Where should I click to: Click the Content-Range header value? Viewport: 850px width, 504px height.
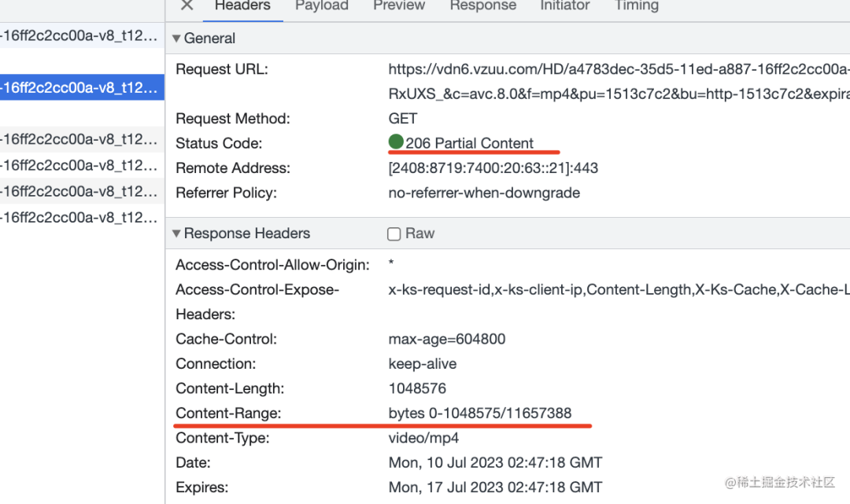point(480,413)
